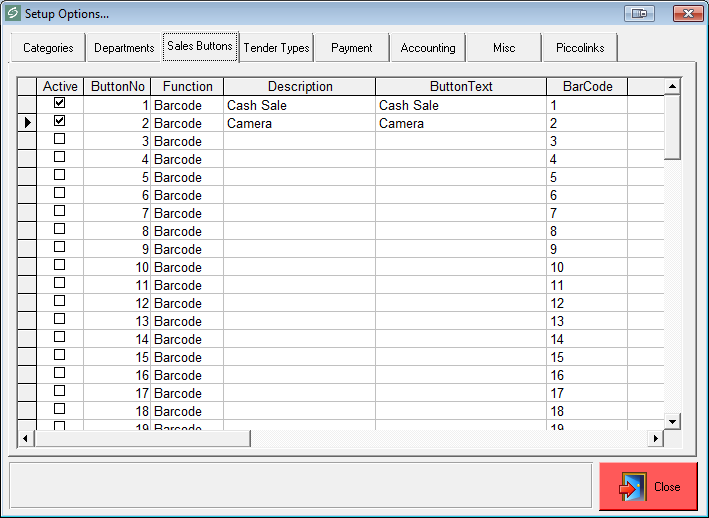Click the Description column header
The width and height of the screenshot is (709, 518).
pyautogui.click(x=300, y=87)
